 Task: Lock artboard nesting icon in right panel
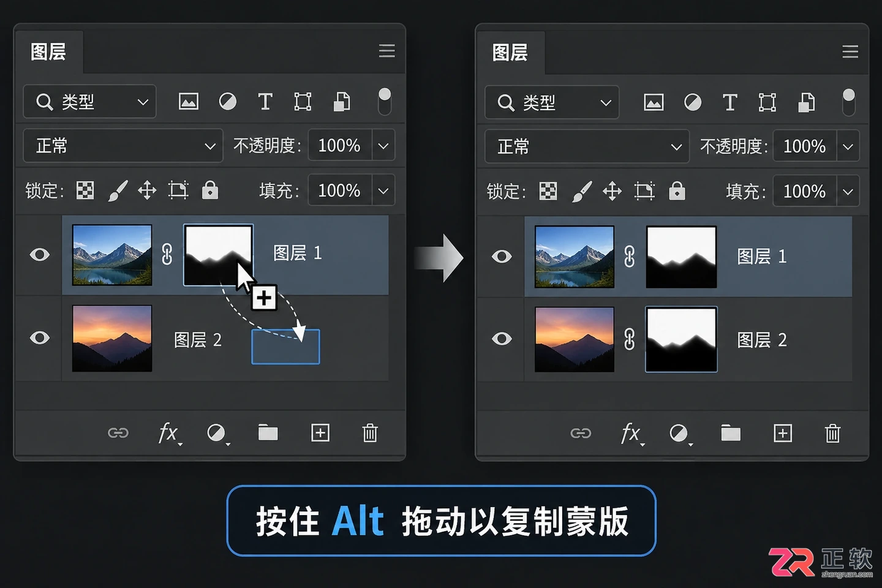pos(644,192)
